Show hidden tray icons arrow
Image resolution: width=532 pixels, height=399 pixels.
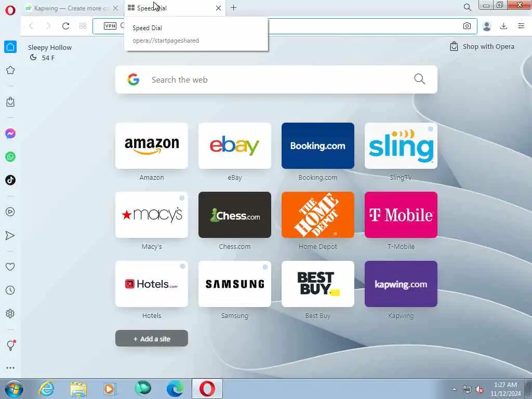point(455,390)
